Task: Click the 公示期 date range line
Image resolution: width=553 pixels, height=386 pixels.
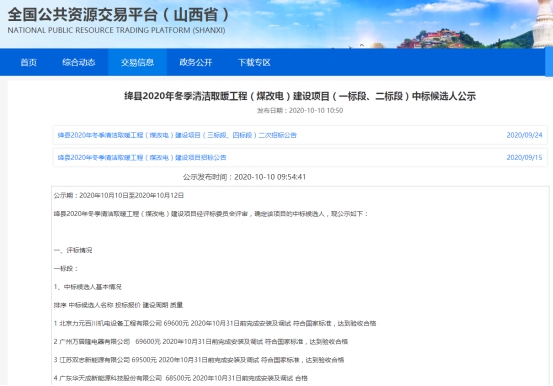Action: tap(118, 195)
